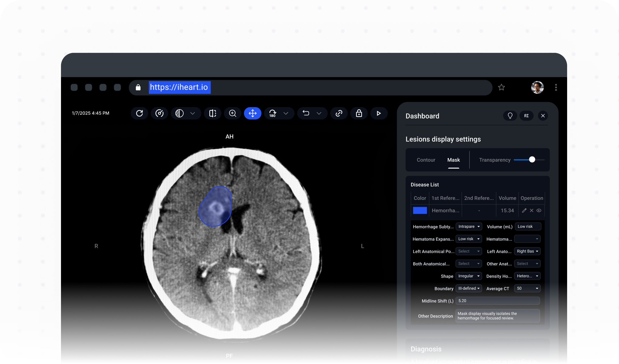
Task: Expand the dropdown next to contrast icon
Action: [193, 113]
